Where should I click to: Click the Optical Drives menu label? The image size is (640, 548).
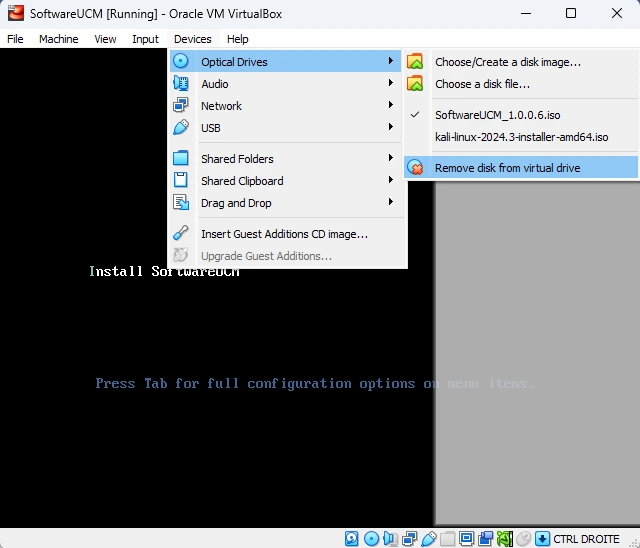pos(234,62)
